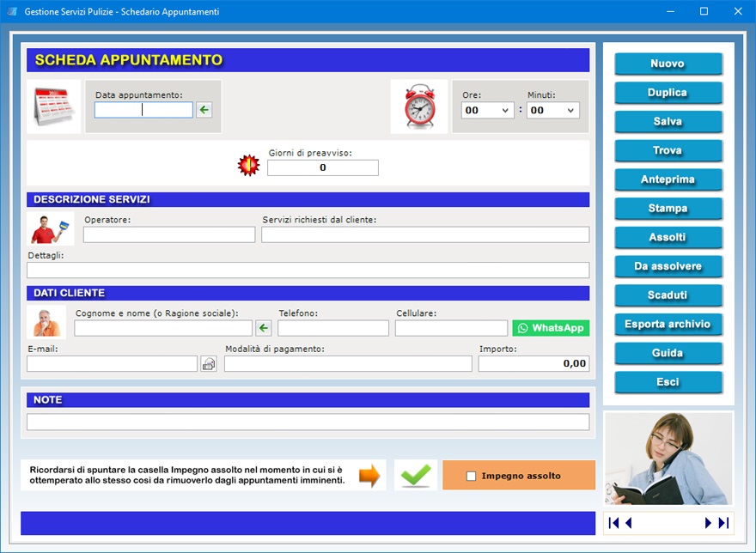Screen dimensions: 756x553
Task: Click the red alarm clock icon
Action: click(419, 106)
